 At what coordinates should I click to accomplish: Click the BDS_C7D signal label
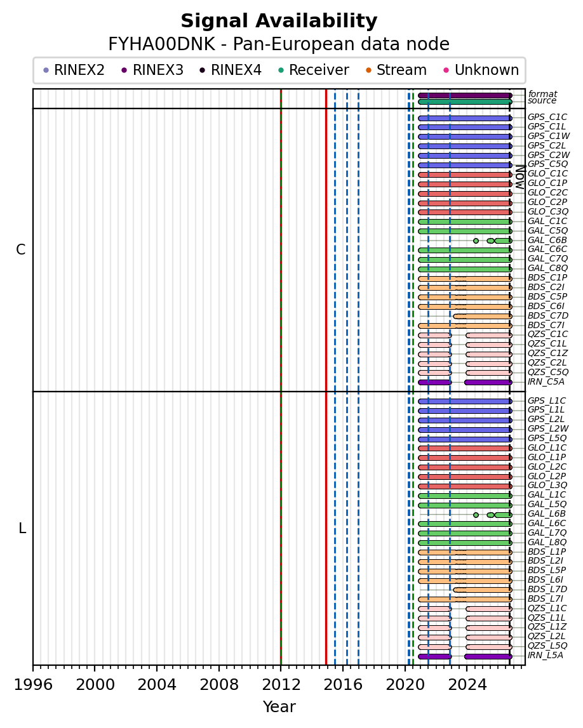pos(548,315)
